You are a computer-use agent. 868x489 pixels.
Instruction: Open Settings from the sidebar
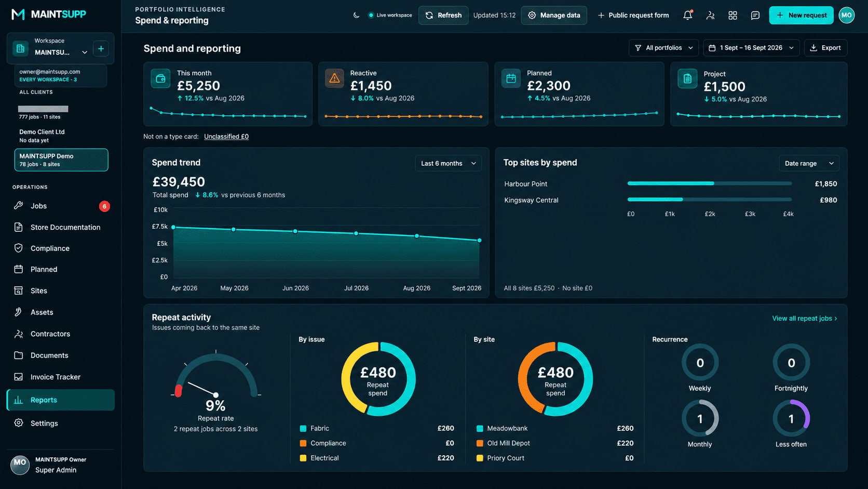tap(60, 423)
